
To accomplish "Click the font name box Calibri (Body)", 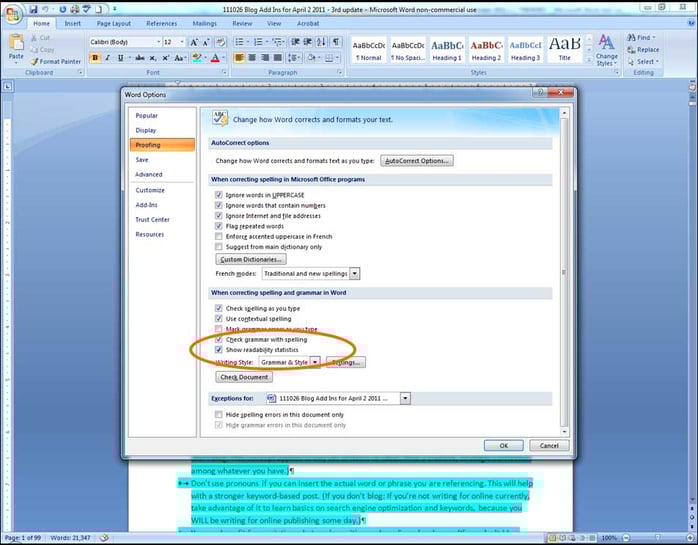I will [121, 42].
